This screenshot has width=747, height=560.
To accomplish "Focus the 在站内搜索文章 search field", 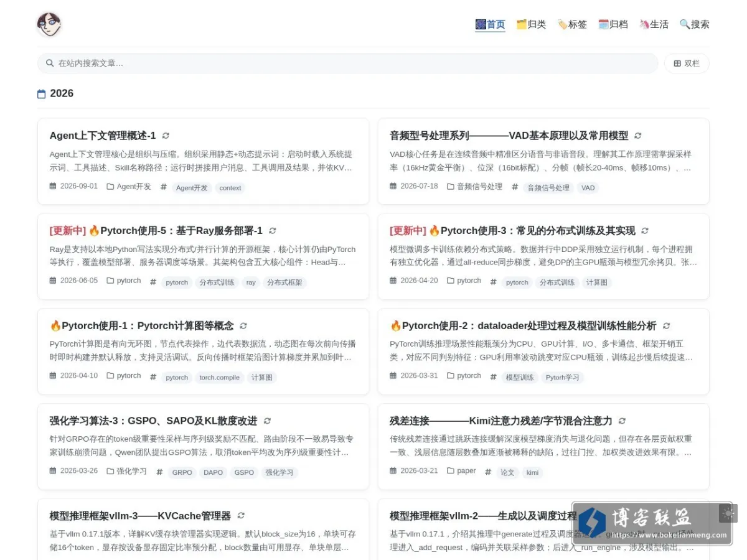I will [x=347, y=63].
